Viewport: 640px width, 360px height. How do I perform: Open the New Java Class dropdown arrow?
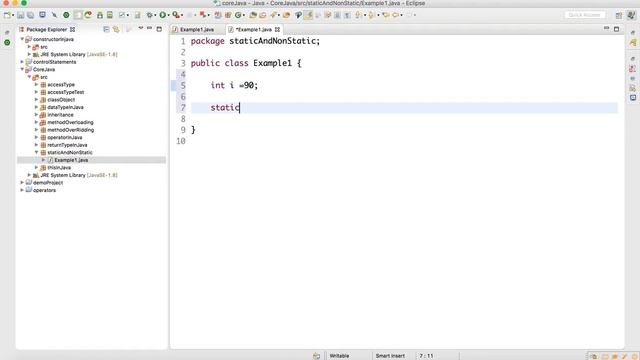[x=244, y=15]
